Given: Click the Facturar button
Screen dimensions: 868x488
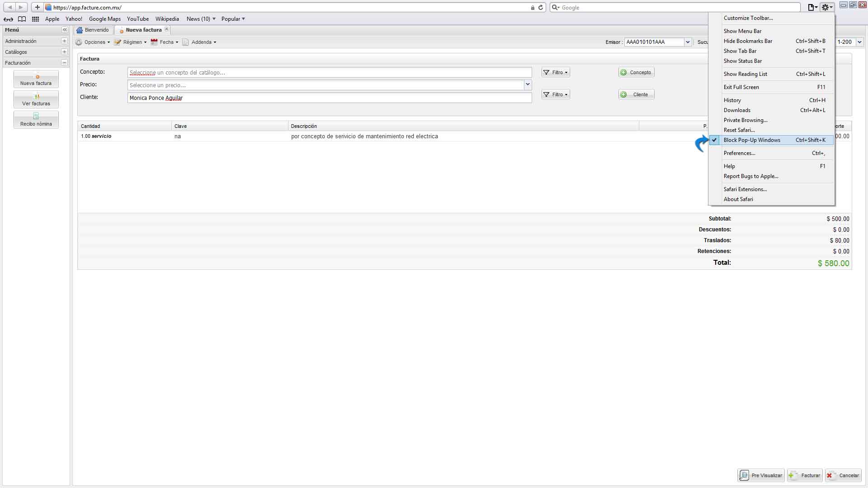Looking at the screenshot, I should pyautogui.click(x=805, y=475).
